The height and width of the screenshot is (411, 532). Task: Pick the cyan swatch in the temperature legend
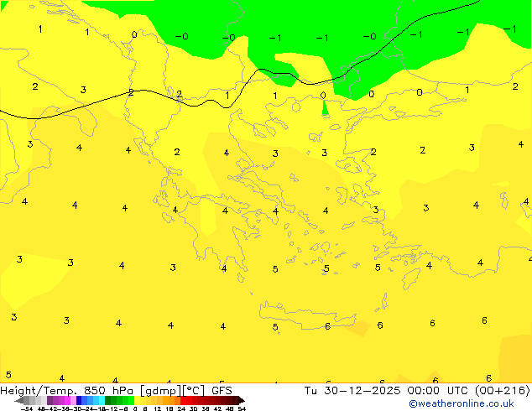(102, 401)
